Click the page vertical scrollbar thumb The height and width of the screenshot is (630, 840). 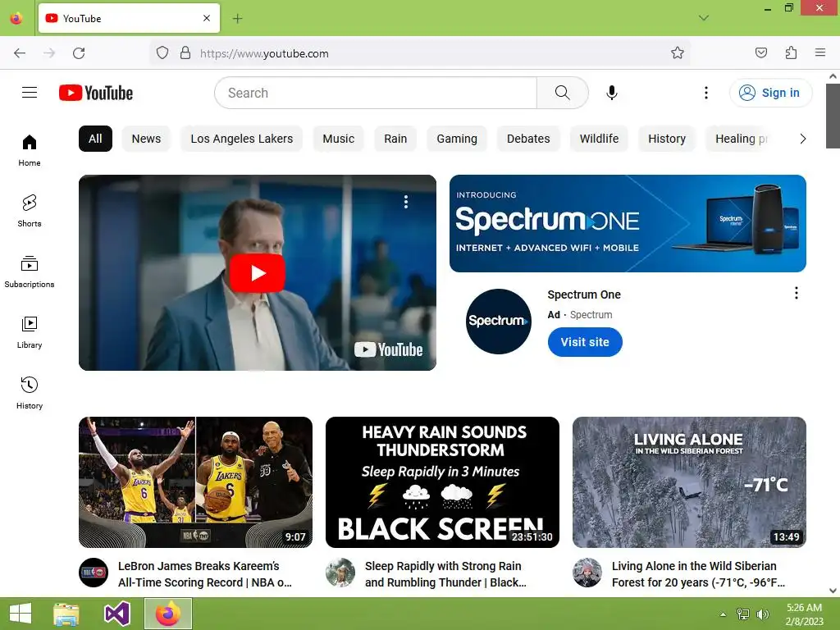(833, 116)
